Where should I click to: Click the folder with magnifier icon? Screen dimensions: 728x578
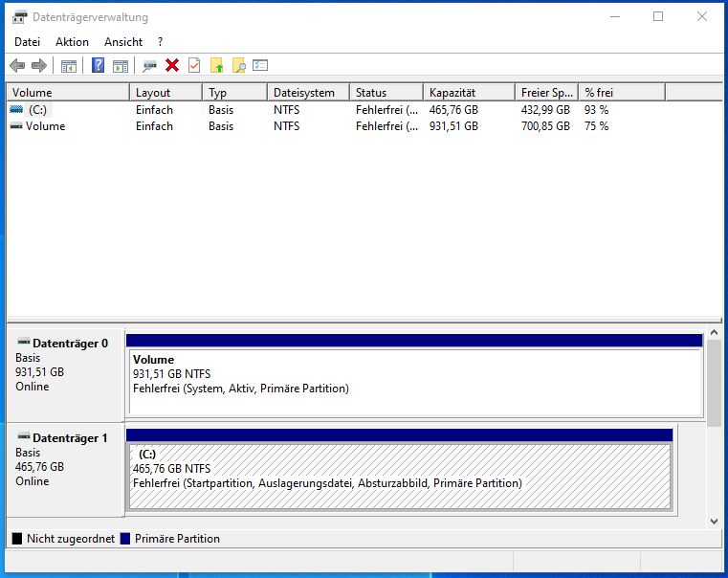[x=238, y=65]
